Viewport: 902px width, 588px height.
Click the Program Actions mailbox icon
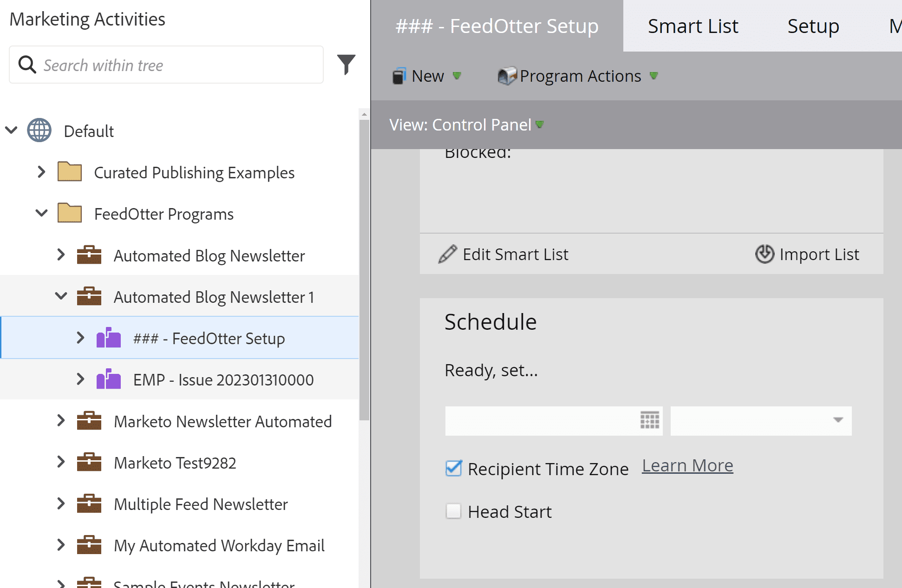point(506,76)
